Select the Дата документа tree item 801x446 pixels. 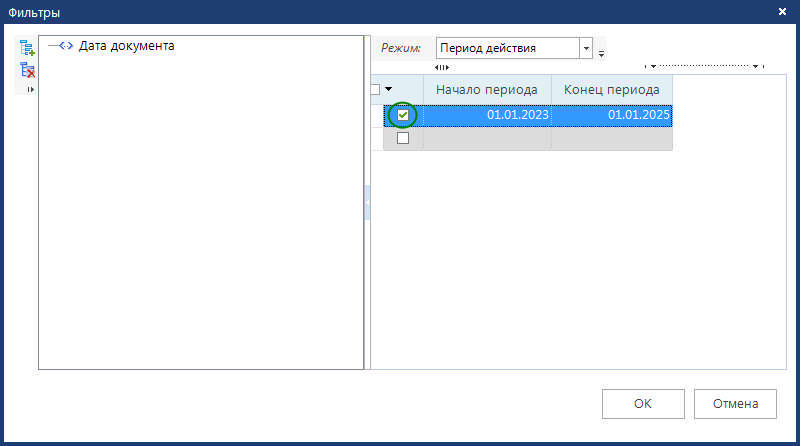(126, 45)
